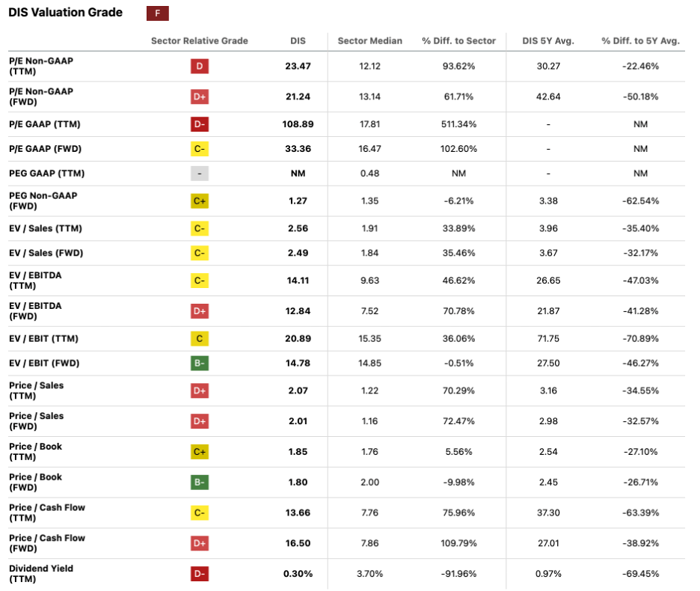Click the C+ grade badge for PEG Non-GAAP (FWD)

199,200
